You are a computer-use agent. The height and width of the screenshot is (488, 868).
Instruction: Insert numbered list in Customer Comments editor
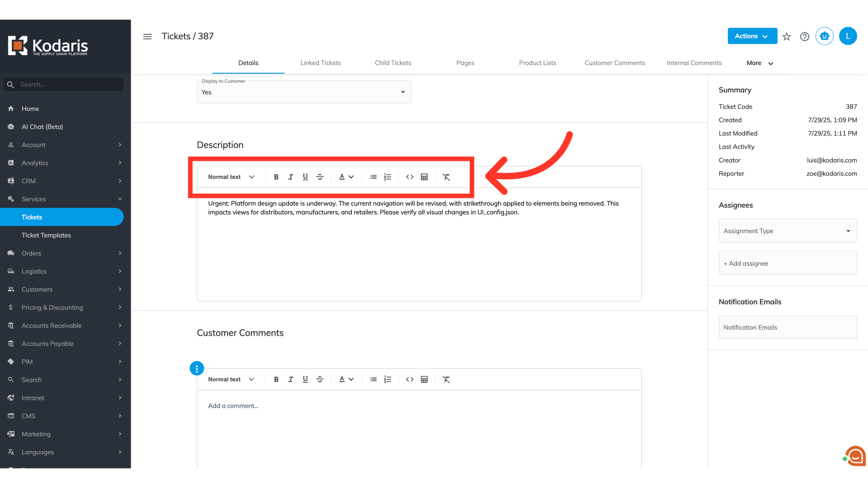387,380
